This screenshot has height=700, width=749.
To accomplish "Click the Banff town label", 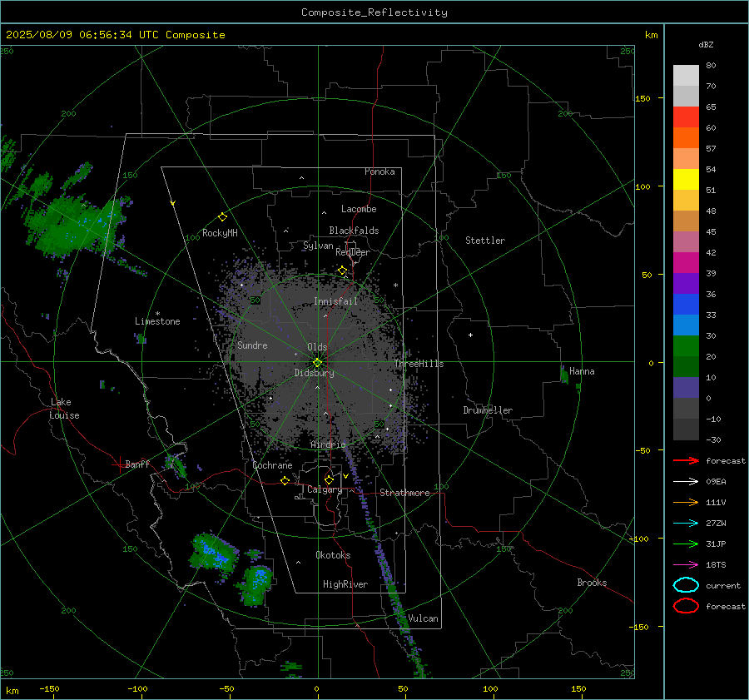I will 137,464.
